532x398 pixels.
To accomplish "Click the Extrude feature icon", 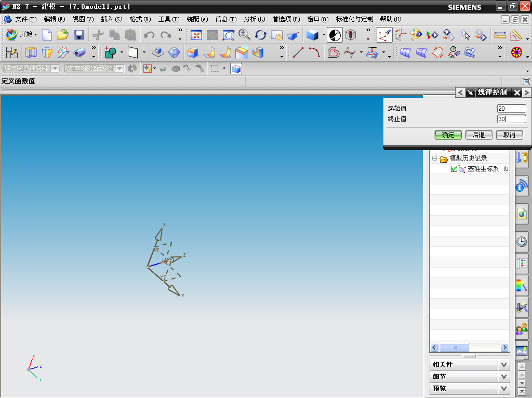I will [31, 52].
